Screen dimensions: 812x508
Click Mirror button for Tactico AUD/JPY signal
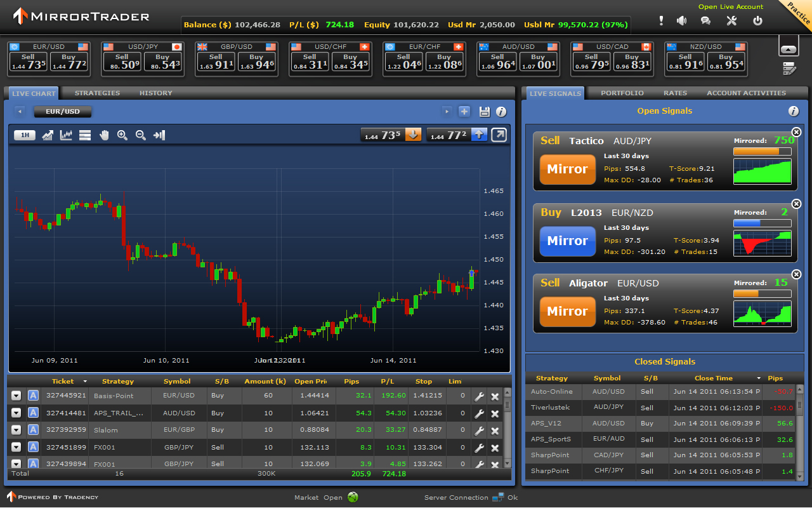[x=567, y=170]
